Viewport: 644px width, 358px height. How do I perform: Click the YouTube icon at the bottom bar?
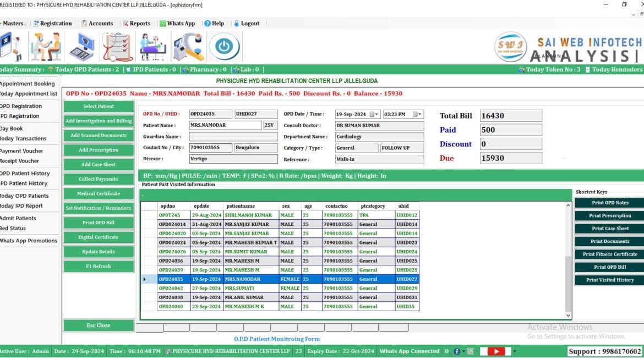coord(496,351)
